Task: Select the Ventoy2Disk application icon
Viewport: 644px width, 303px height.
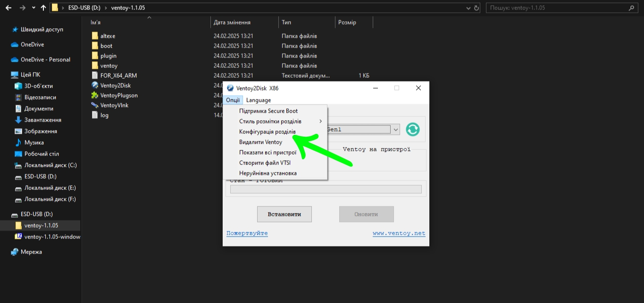Action: pos(95,85)
